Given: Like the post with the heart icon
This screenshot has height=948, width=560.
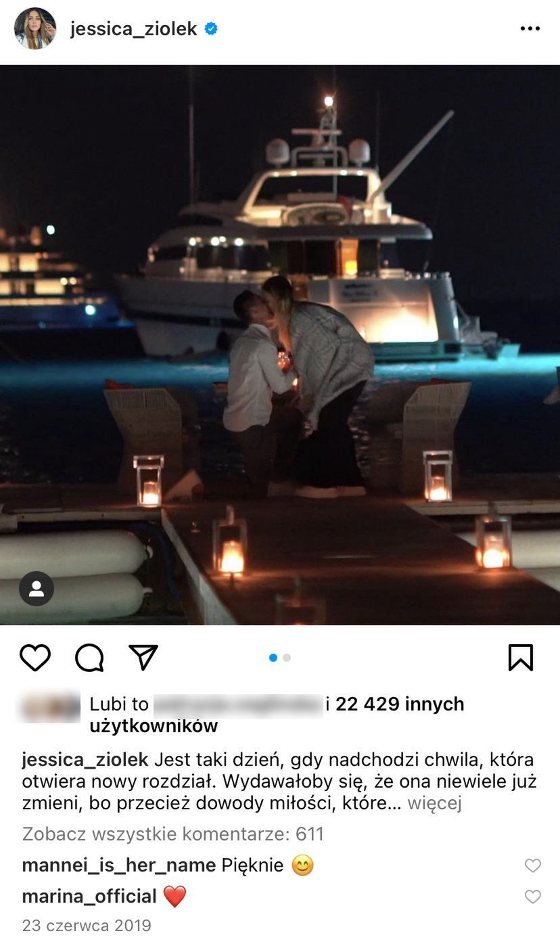Looking at the screenshot, I should [35, 657].
